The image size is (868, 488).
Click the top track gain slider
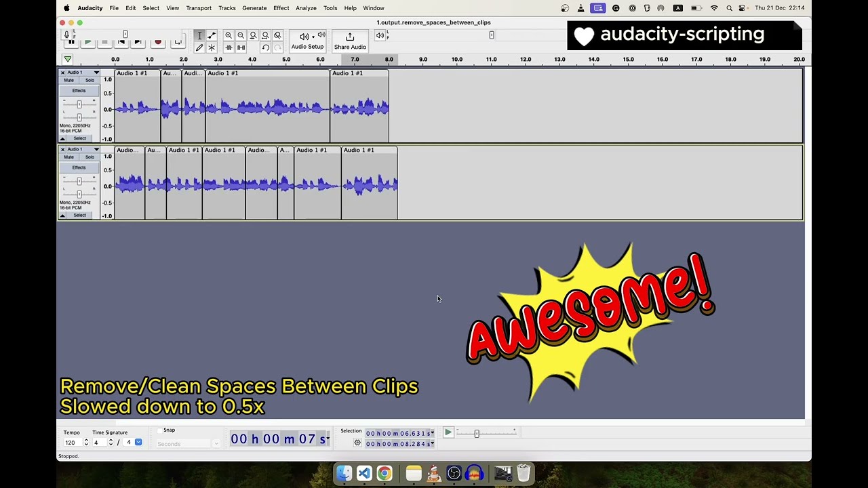[x=79, y=104]
